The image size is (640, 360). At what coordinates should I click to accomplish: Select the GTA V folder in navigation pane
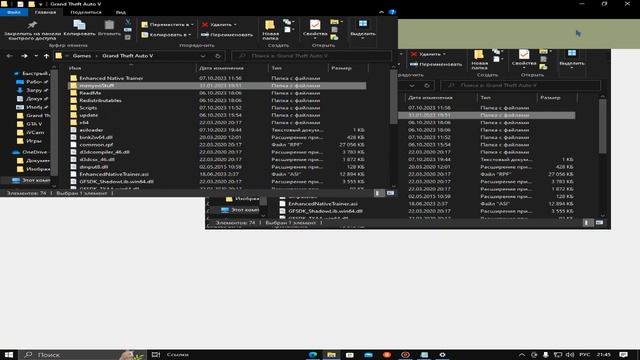[x=29, y=124]
